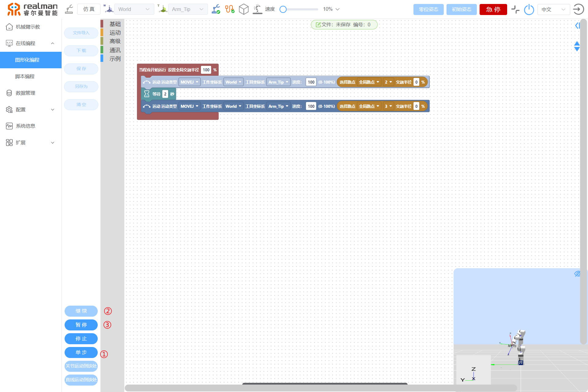Click the wait seconds input field showing 2
The width and height of the screenshot is (588, 392).
click(x=165, y=94)
